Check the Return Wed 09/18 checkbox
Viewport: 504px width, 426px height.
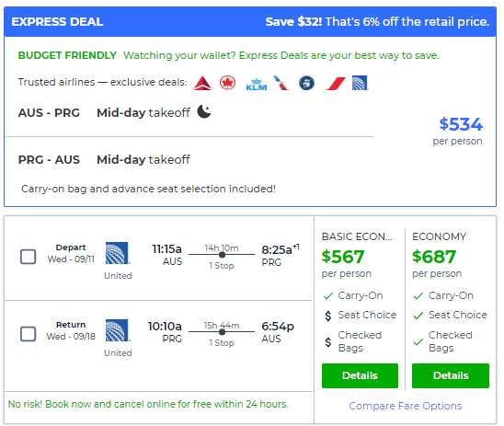pos(28,334)
